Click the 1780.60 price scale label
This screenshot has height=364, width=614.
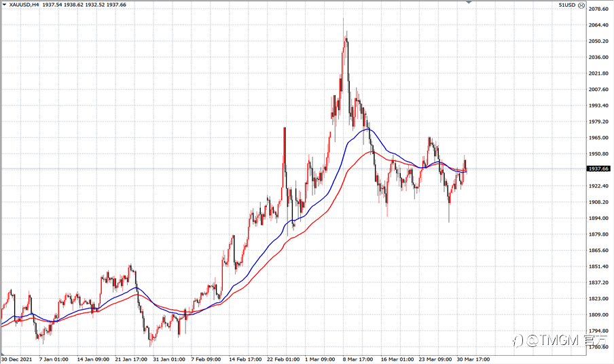click(x=598, y=347)
